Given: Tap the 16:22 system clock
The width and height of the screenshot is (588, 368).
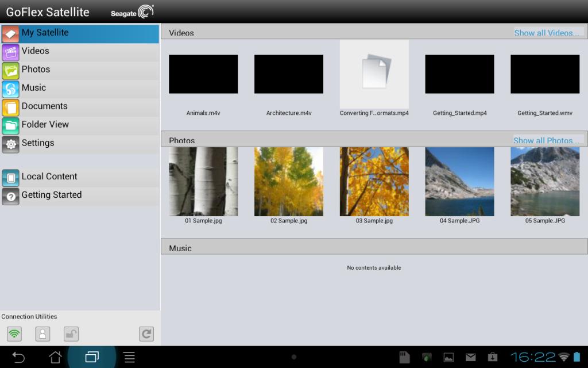Looking at the screenshot, I should point(532,356).
